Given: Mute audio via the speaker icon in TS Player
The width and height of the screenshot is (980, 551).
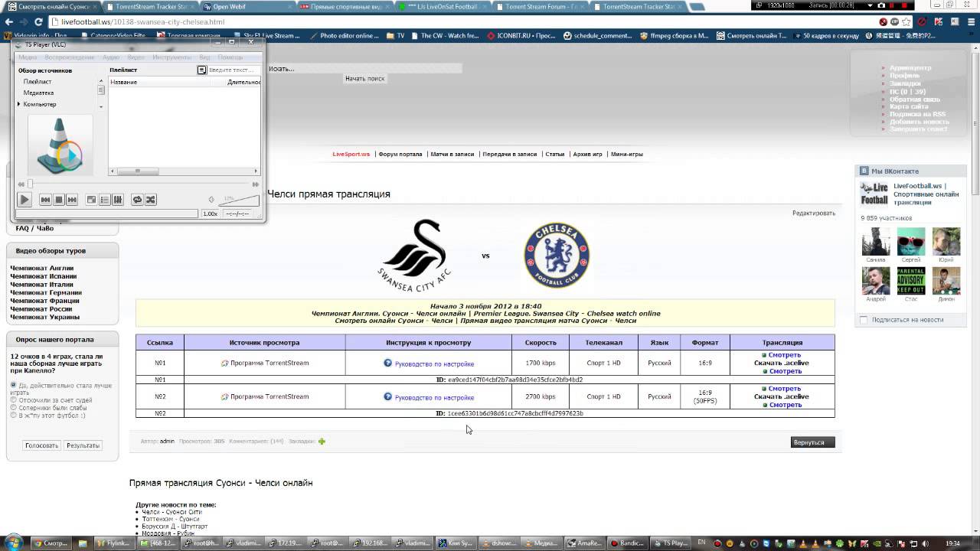Looking at the screenshot, I should coord(211,200).
